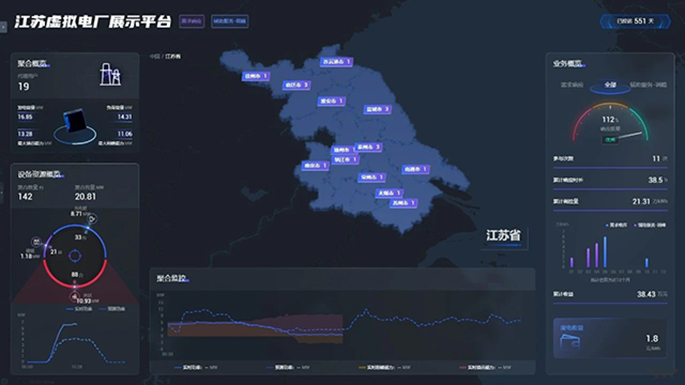Click the tallest blue bar in monthly chart
The height and width of the screenshot is (385, 685).
pos(605,252)
